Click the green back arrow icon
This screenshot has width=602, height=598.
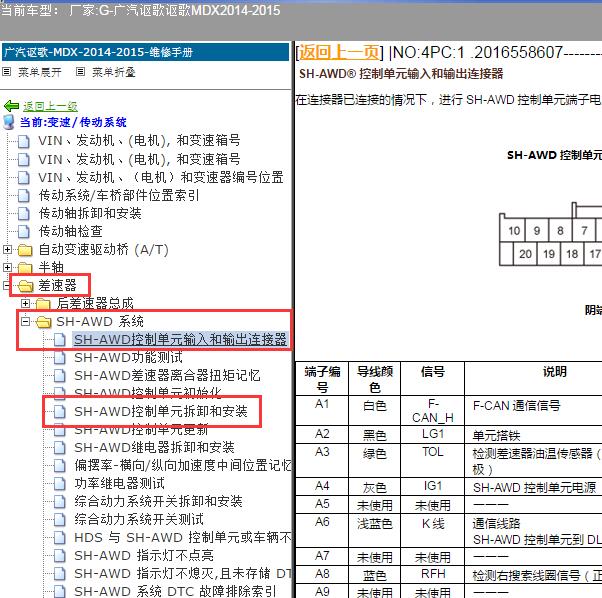[x=12, y=106]
